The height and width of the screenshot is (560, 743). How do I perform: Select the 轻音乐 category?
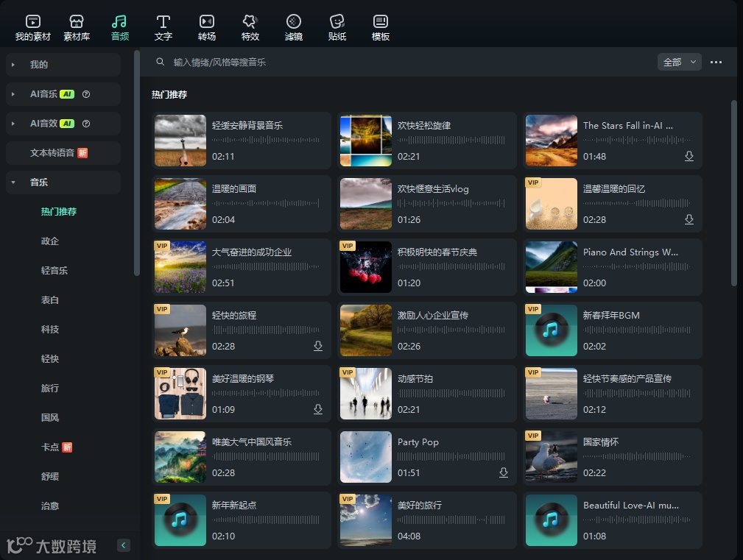[x=54, y=270]
